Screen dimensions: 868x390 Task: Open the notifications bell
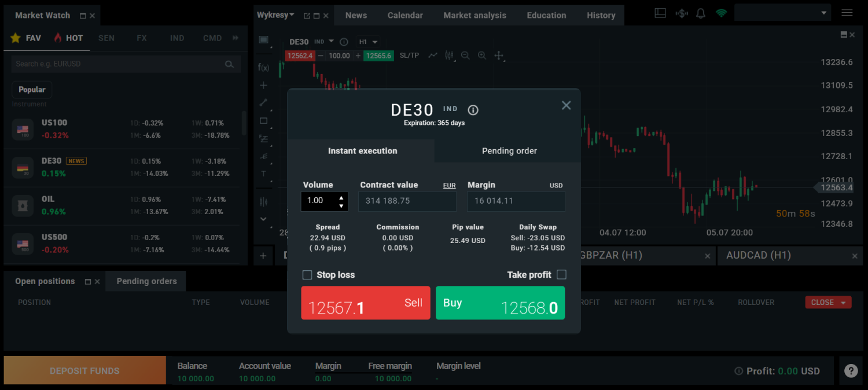[x=700, y=12]
